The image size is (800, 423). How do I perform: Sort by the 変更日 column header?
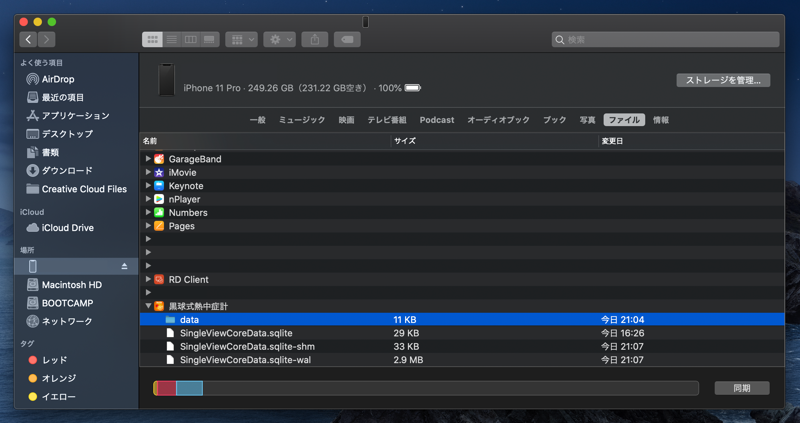click(x=691, y=141)
